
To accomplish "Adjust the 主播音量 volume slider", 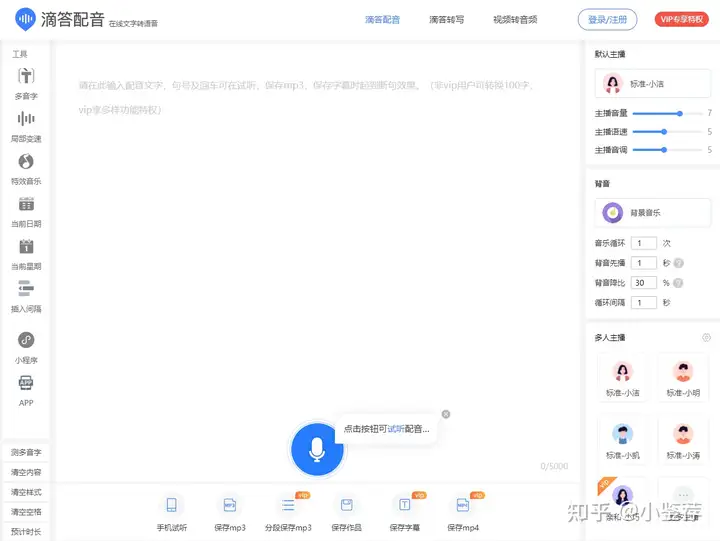I will click(668, 113).
